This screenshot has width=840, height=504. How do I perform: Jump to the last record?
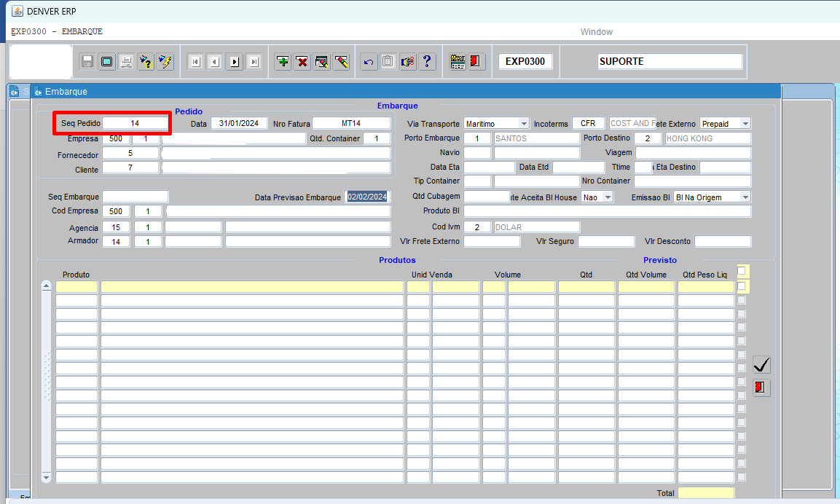click(254, 62)
